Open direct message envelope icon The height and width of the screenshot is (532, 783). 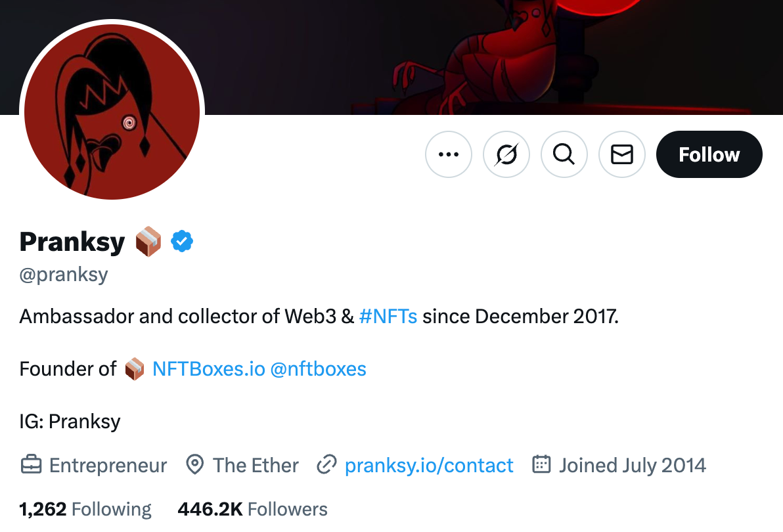point(622,154)
